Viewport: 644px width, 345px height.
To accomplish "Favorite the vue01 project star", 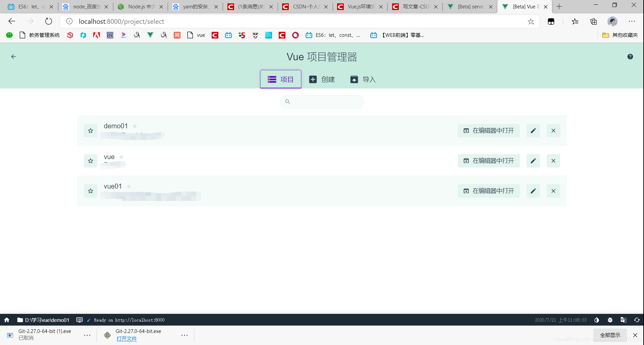I will coord(91,191).
